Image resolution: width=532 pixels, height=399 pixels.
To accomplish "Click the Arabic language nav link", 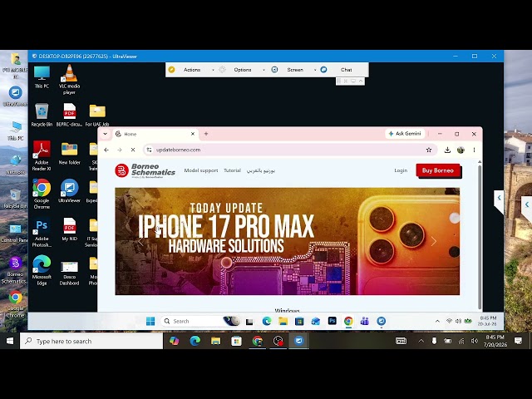I will pos(260,170).
